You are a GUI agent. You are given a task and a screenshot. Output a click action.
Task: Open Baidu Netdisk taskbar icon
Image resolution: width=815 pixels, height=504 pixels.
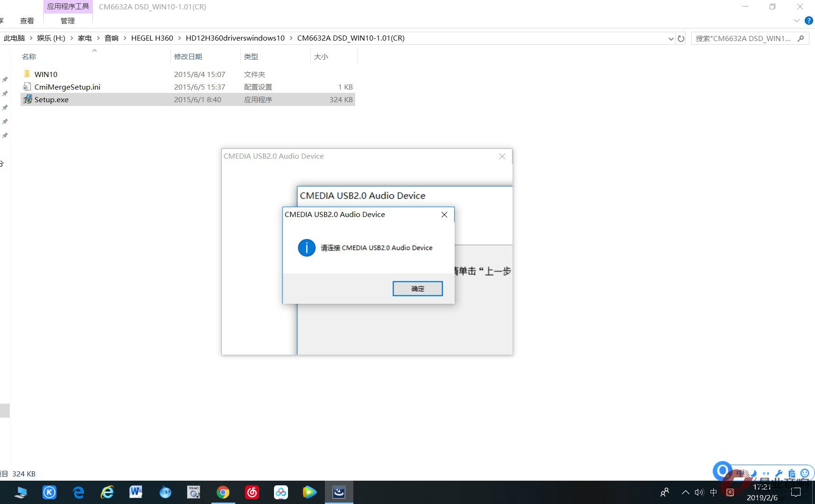pos(281,492)
